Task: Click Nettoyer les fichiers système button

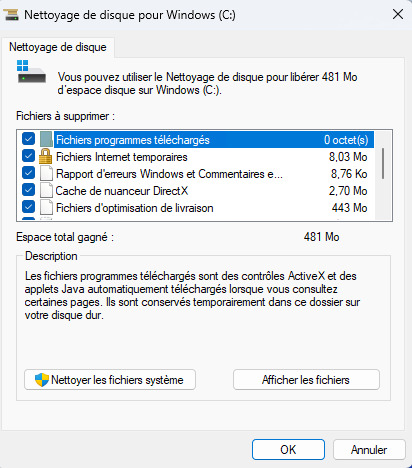Action: (110, 380)
